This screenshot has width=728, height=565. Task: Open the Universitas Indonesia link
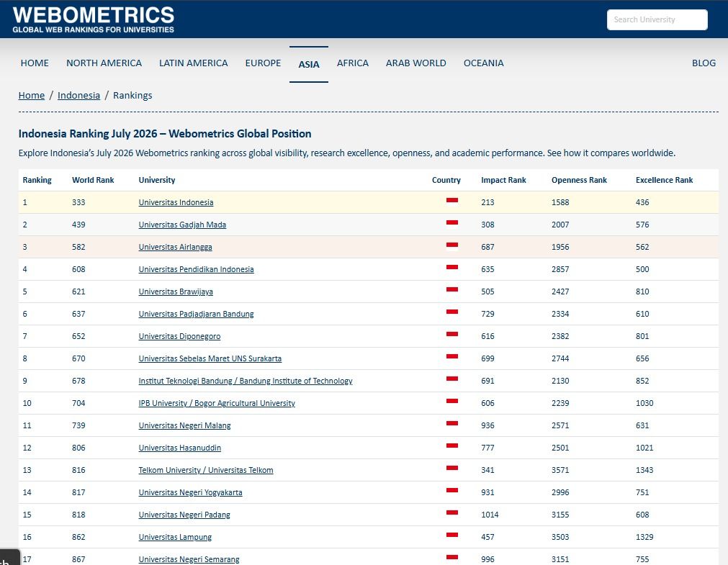point(176,202)
